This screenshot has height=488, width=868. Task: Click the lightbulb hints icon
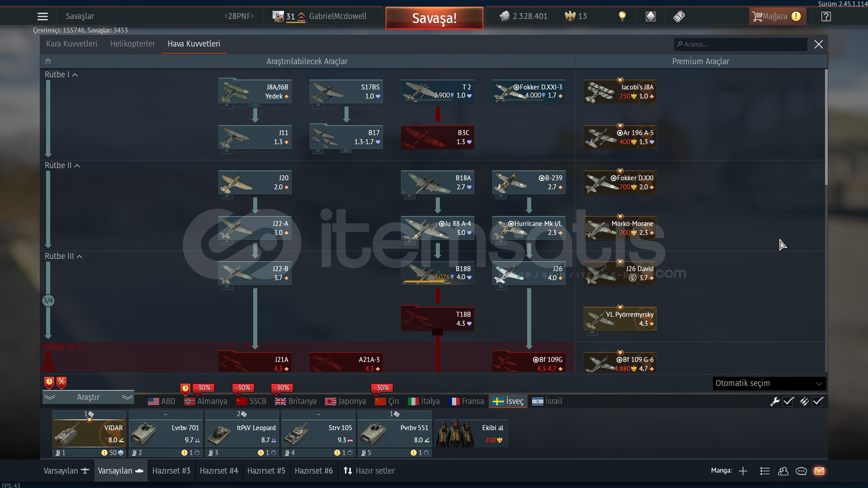tap(622, 16)
